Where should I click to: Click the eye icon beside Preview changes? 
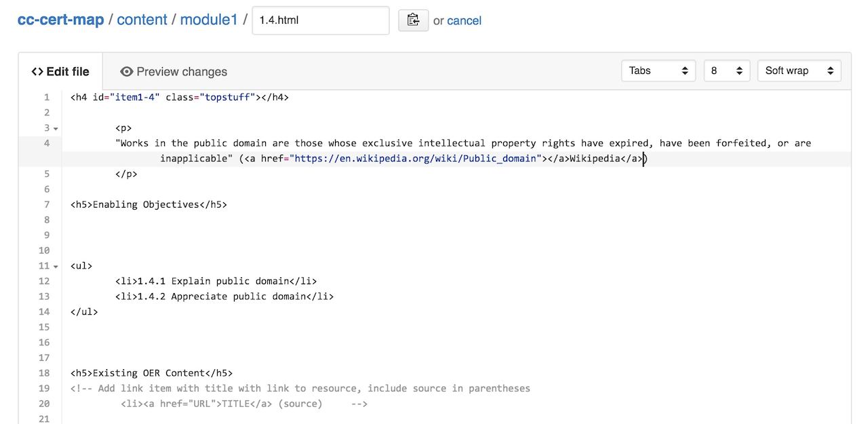(126, 71)
